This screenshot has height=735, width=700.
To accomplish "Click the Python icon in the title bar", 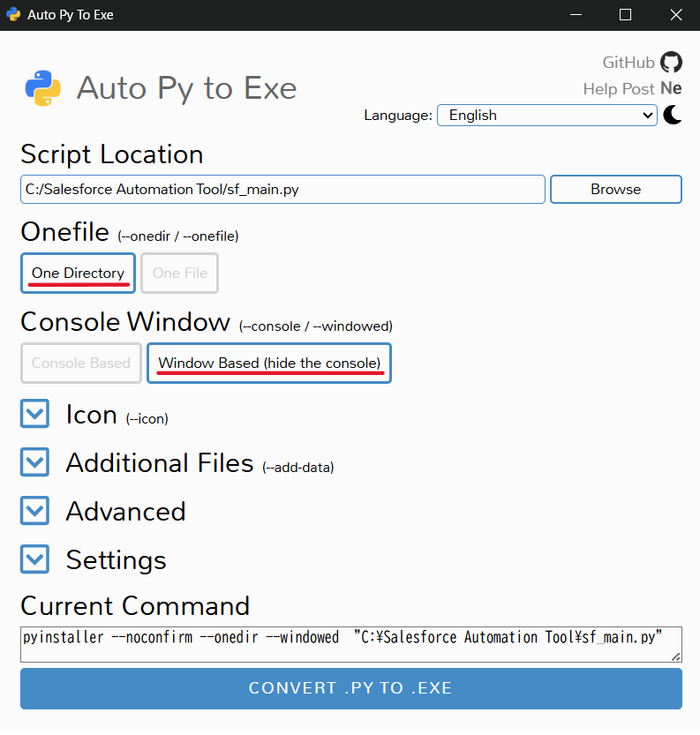I will (13, 15).
